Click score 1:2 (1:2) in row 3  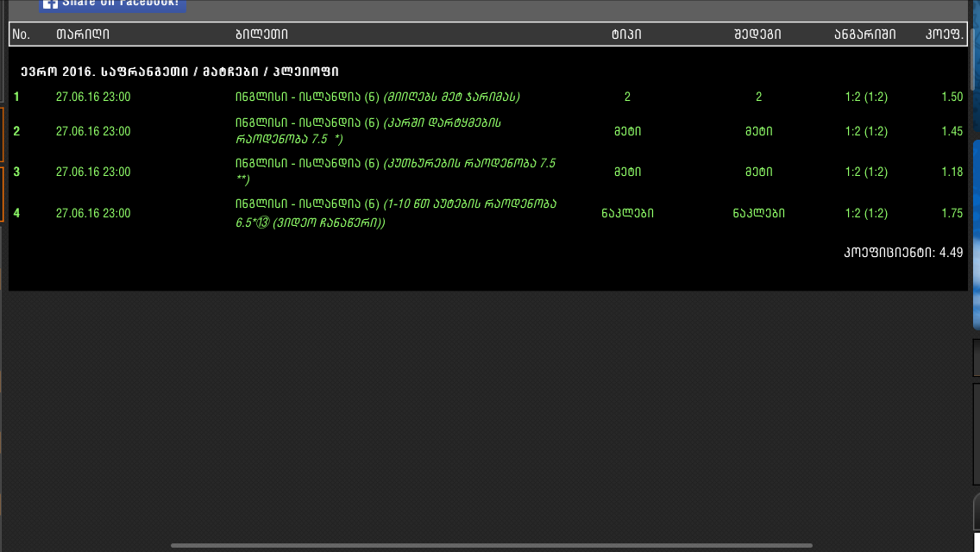866,172
